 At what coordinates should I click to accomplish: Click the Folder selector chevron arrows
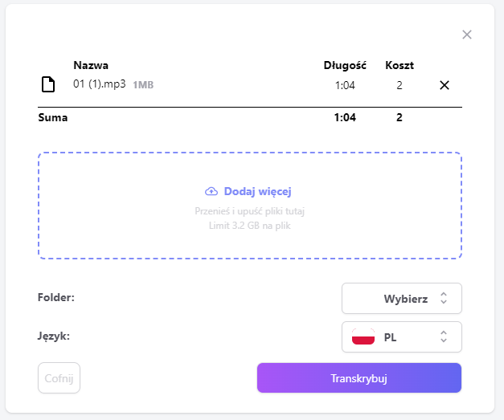tap(444, 298)
